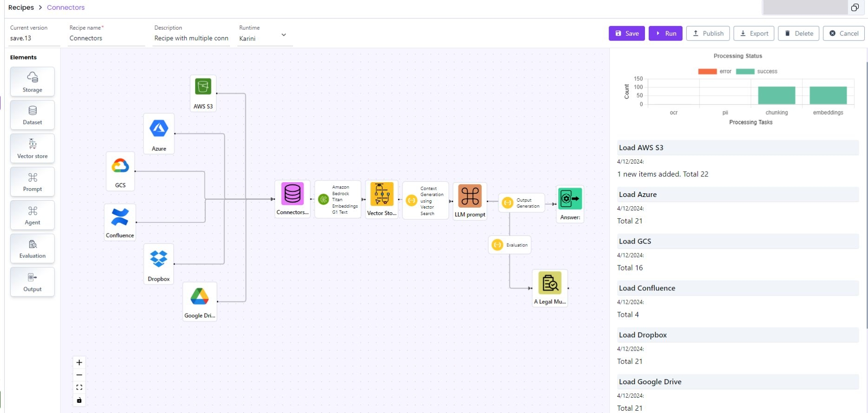Click the 'ocr' axis label
The image size is (868, 413).
click(674, 112)
